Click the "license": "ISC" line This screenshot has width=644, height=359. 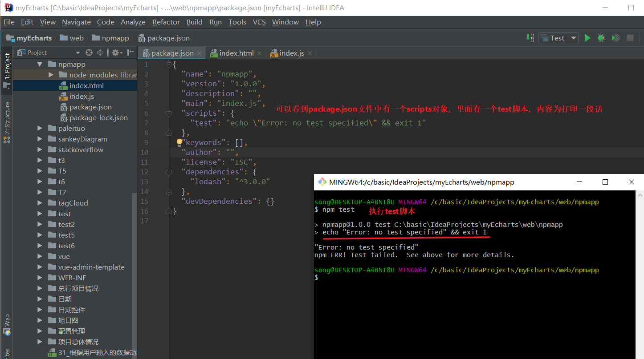coord(219,162)
